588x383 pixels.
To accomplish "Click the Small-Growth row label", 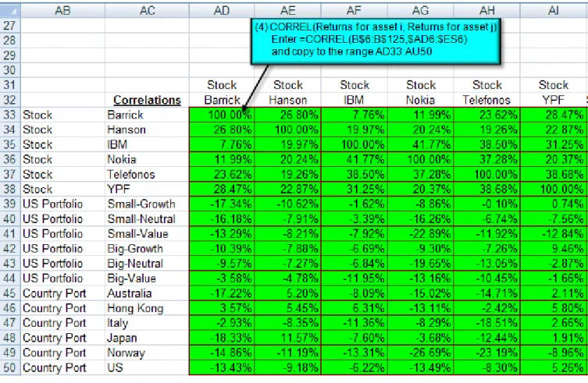I will coord(147,204).
